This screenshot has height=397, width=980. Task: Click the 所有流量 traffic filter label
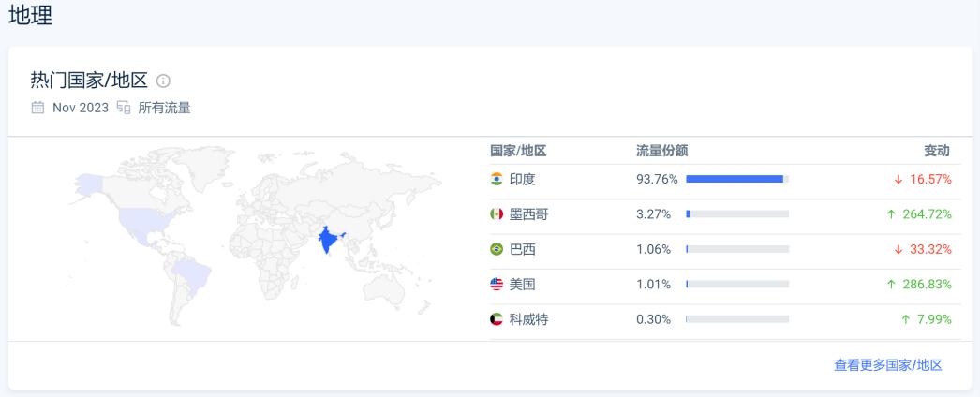165,108
